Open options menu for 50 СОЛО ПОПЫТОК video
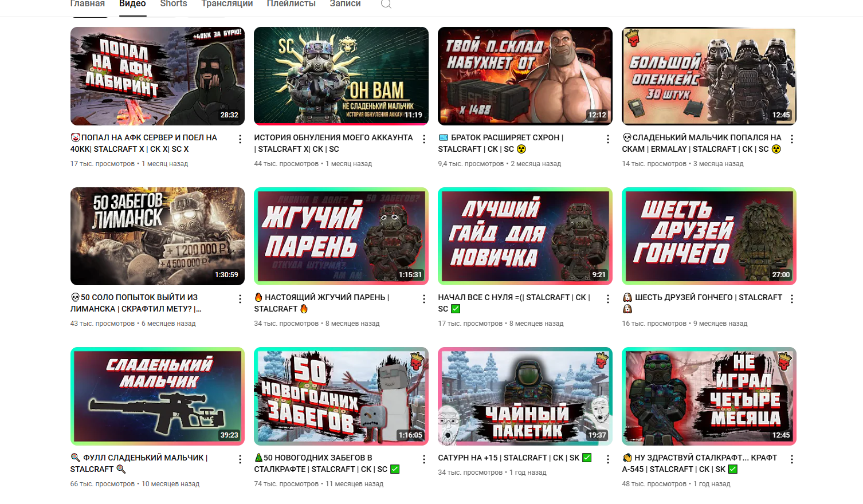Viewport: 863px width, 504px height. pyautogui.click(x=240, y=299)
